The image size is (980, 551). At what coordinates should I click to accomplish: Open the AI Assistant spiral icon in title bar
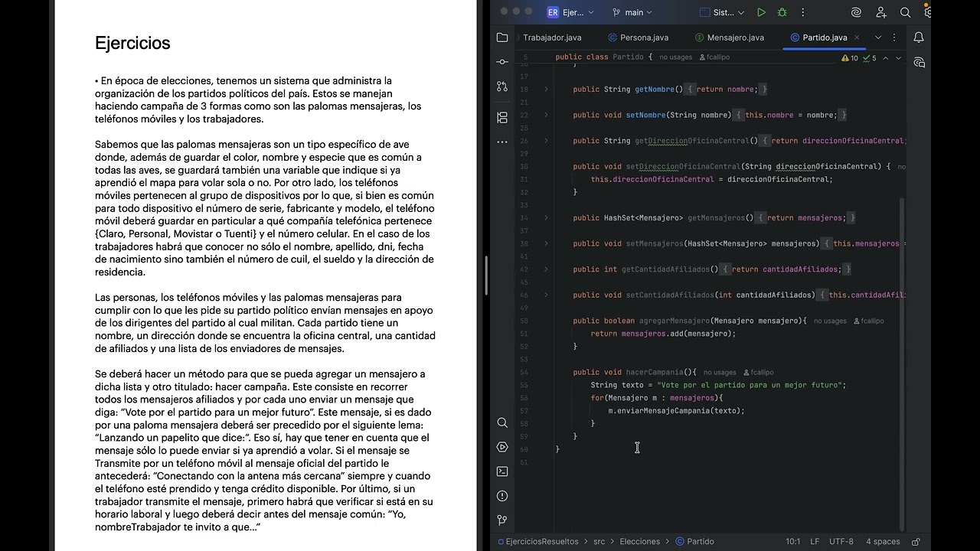pos(857,12)
